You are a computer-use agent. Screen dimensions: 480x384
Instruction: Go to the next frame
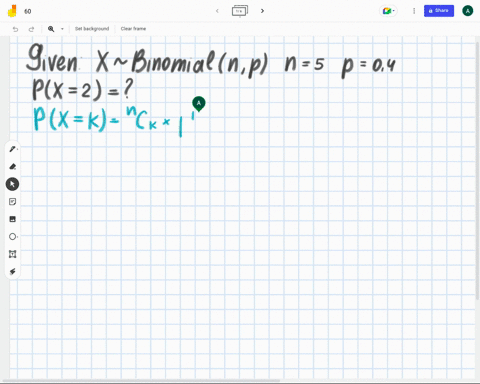coord(262,11)
